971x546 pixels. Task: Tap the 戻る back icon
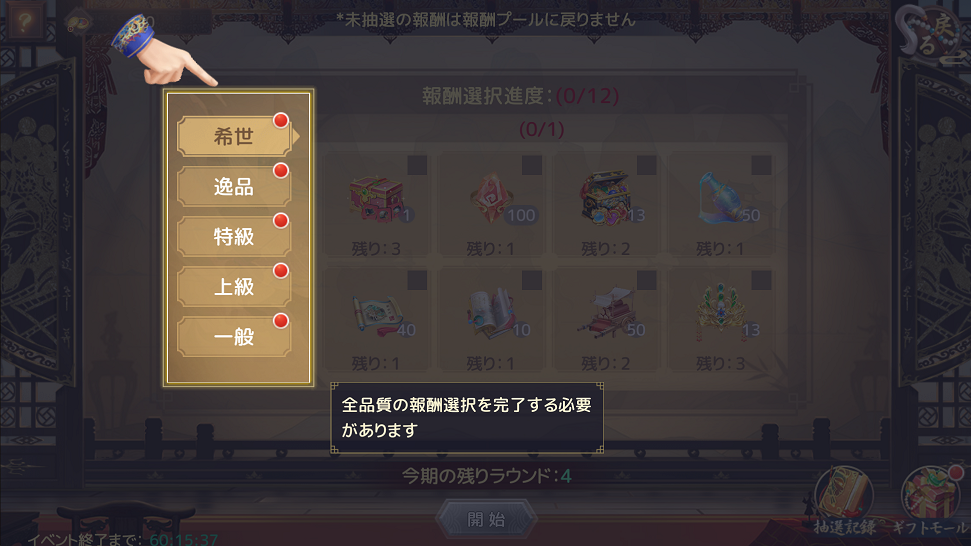(931, 34)
